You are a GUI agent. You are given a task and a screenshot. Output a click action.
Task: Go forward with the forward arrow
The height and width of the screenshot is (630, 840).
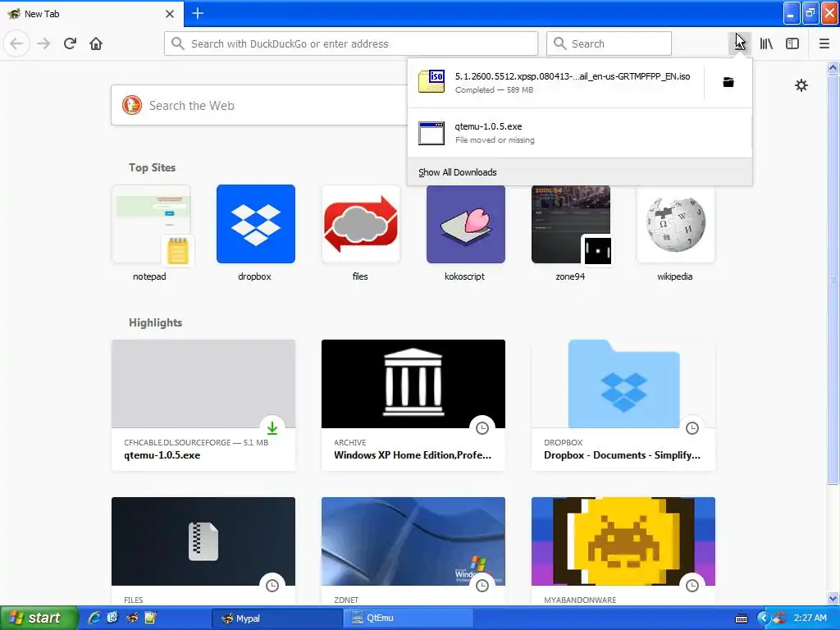click(x=43, y=43)
